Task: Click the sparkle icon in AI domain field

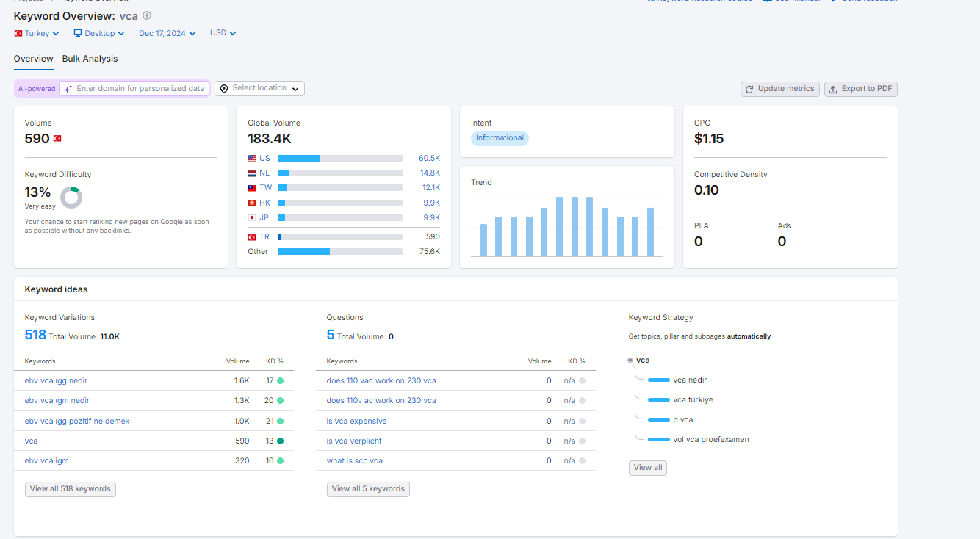Action: click(x=68, y=89)
